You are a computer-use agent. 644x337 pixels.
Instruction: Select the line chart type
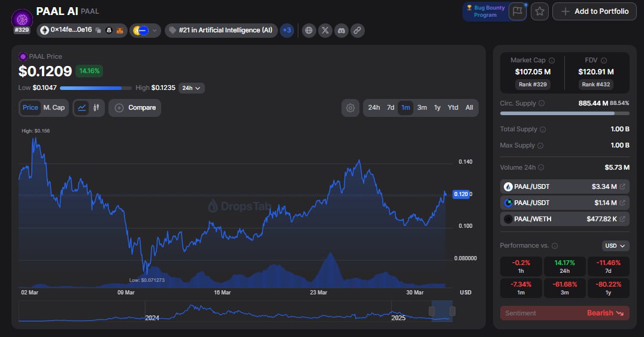[x=81, y=108]
